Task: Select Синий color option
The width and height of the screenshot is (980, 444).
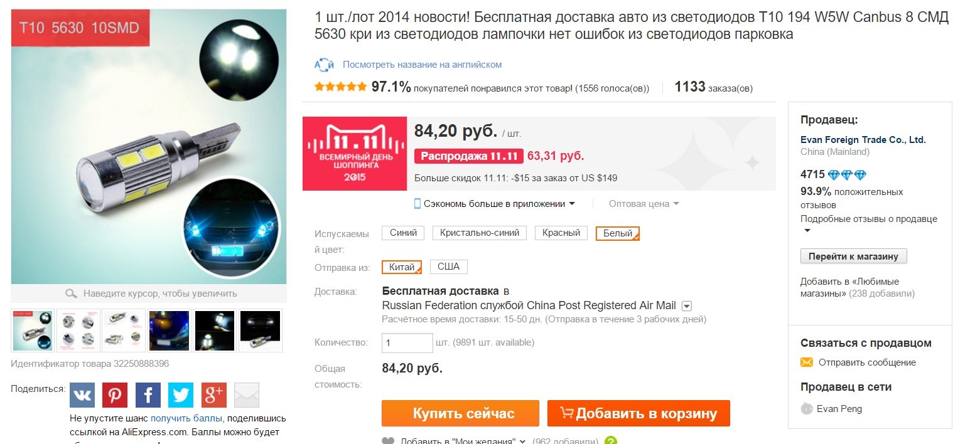Action: click(403, 233)
